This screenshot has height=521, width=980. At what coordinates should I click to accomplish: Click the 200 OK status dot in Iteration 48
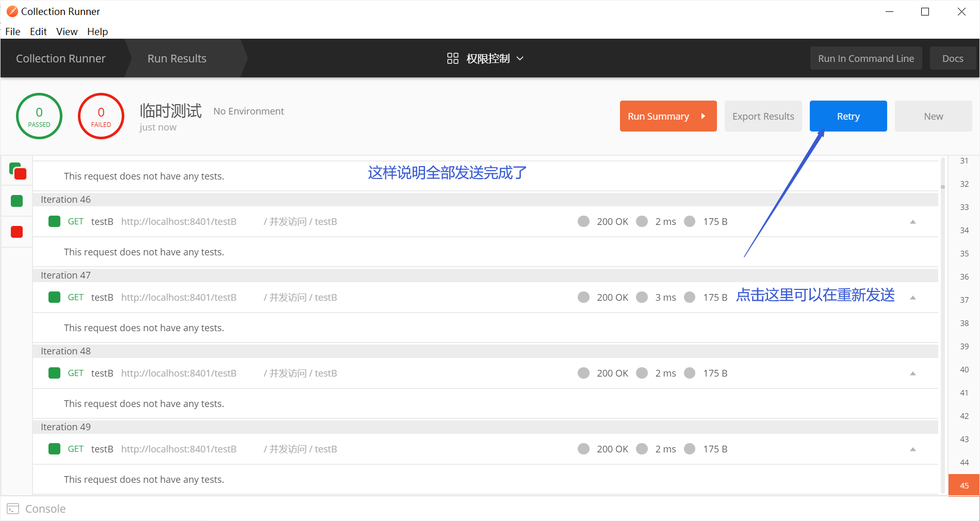click(x=583, y=373)
